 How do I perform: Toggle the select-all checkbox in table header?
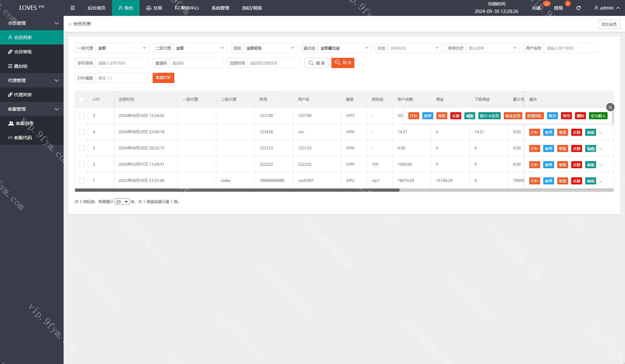tap(81, 100)
